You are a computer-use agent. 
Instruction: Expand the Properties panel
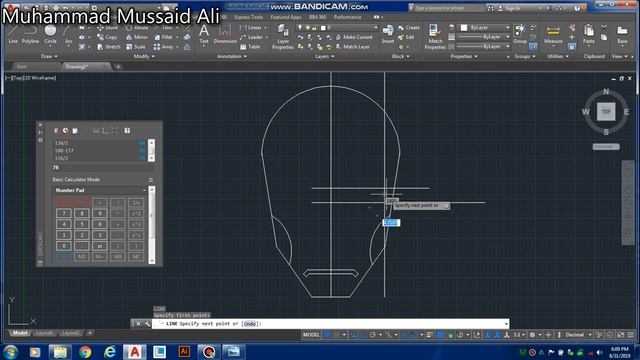(x=464, y=56)
